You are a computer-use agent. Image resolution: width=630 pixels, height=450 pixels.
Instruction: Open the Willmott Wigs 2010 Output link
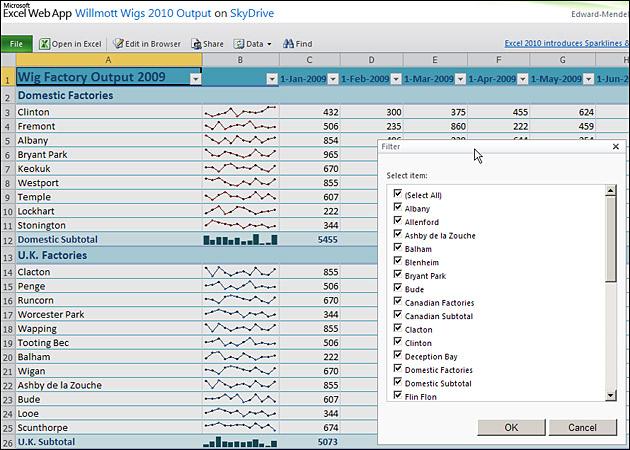coord(143,13)
